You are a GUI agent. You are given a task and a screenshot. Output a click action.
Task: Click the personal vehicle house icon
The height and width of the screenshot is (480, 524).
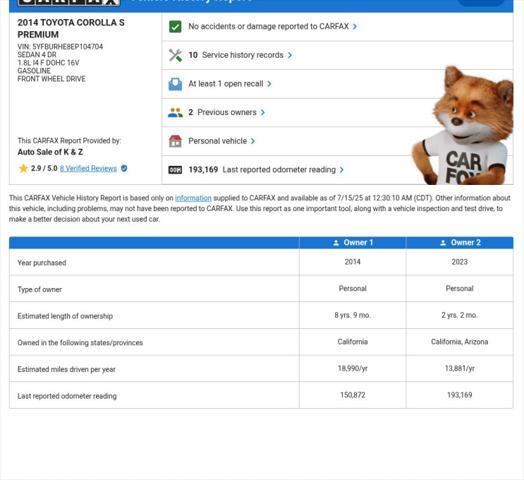click(x=175, y=141)
